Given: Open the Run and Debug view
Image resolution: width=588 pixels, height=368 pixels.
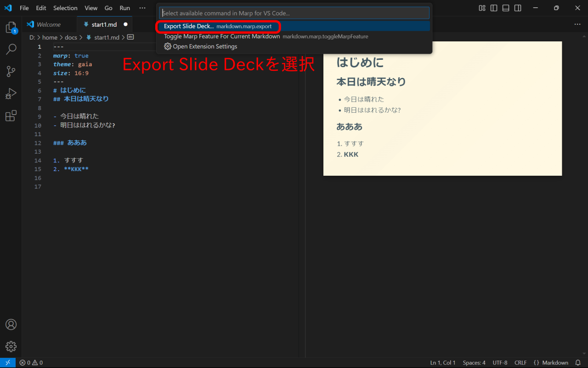Looking at the screenshot, I should (x=11, y=94).
